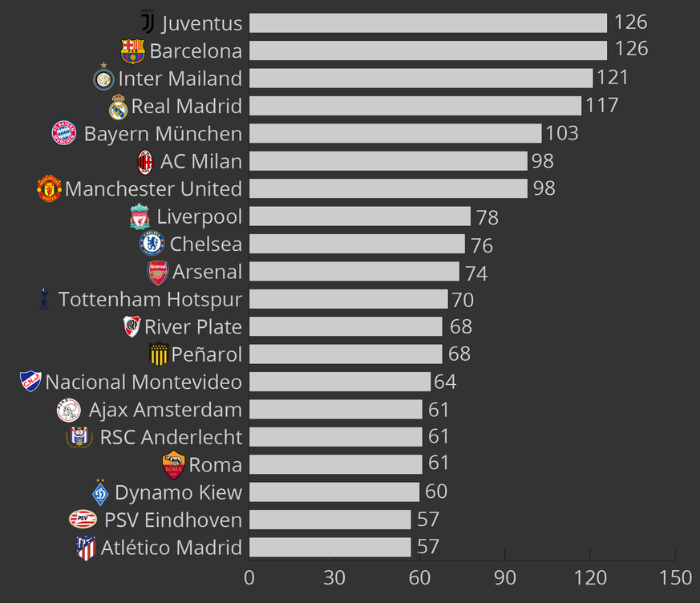Select the Inter Mailand logo

point(103,79)
